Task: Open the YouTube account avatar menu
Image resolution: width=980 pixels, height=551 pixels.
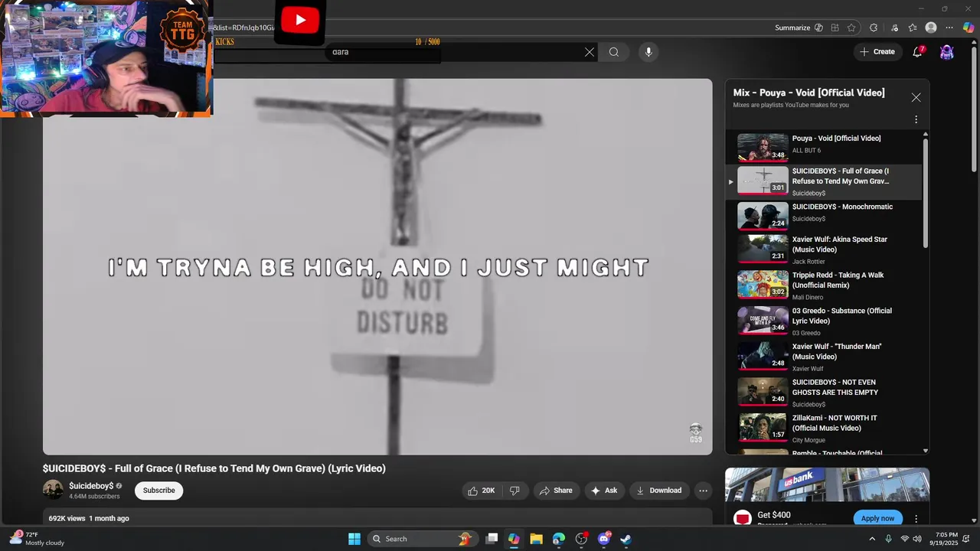Action: click(947, 52)
